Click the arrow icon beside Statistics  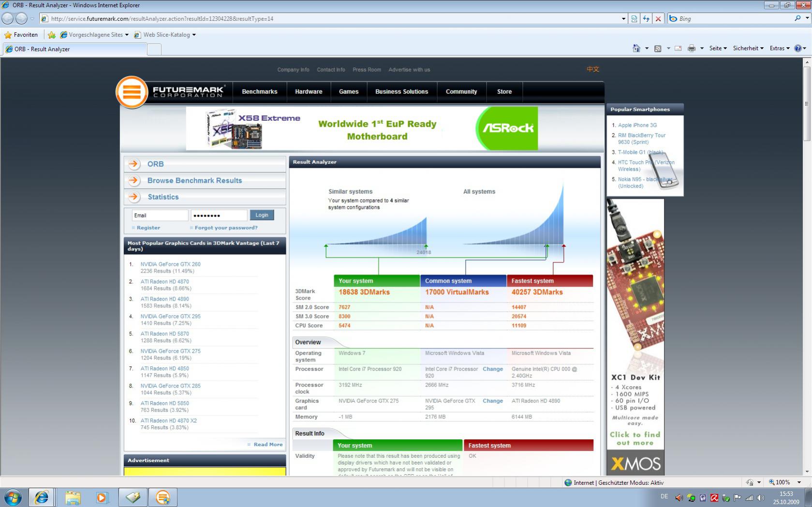coord(134,197)
